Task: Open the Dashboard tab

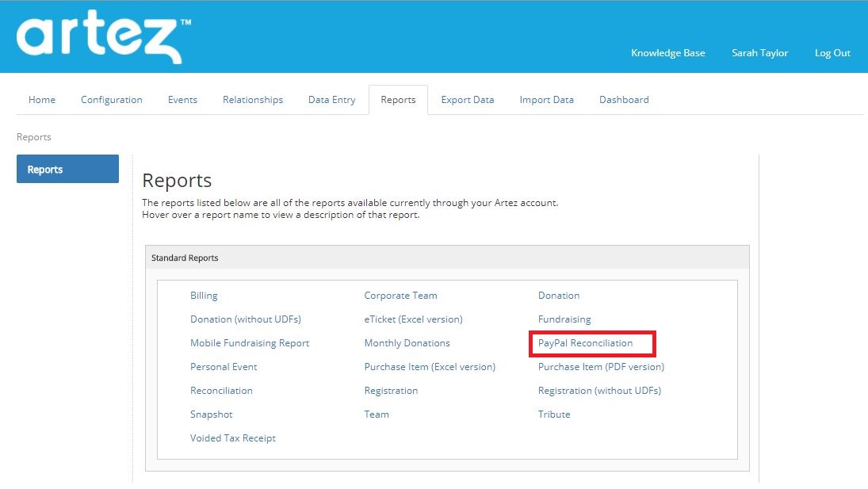Action: point(624,100)
